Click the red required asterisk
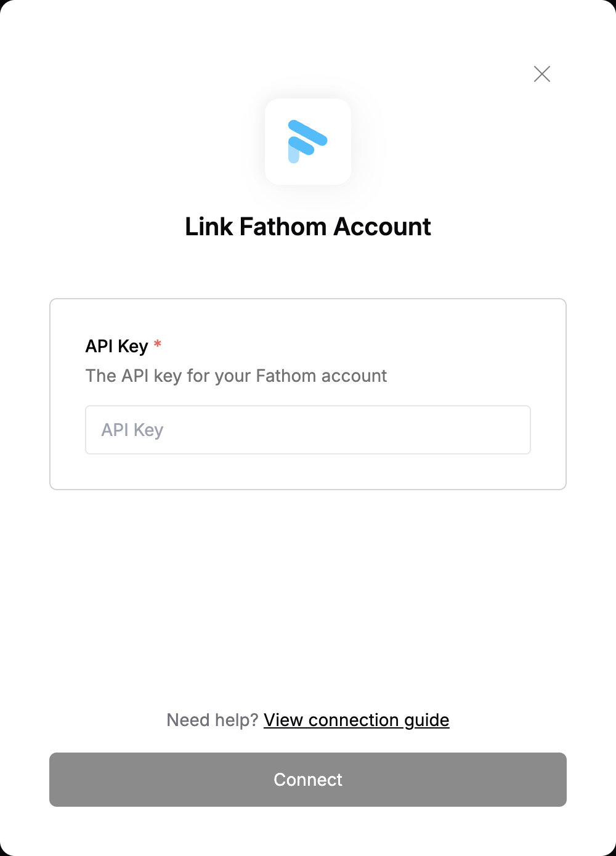 (158, 344)
